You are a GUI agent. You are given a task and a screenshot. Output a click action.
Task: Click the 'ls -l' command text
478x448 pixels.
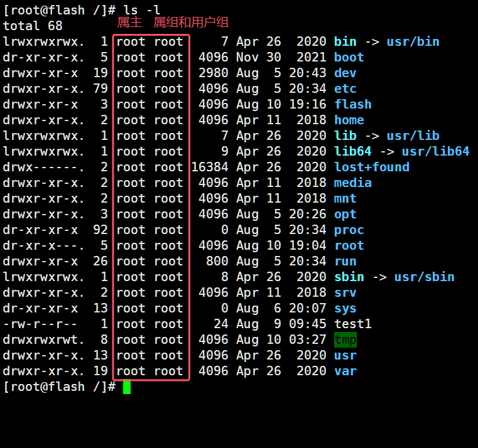coord(142,10)
